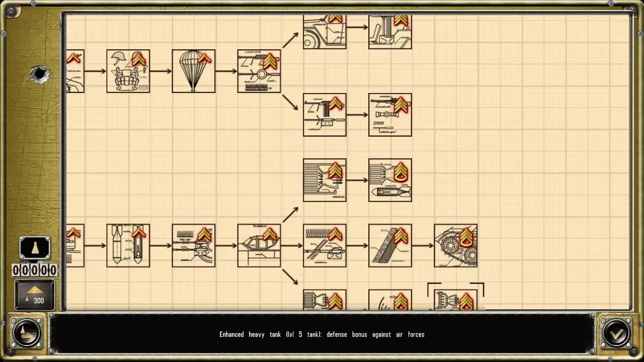This screenshot has width=644, height=362.
Task: Click the tank research round button
Action: point(27,332)
